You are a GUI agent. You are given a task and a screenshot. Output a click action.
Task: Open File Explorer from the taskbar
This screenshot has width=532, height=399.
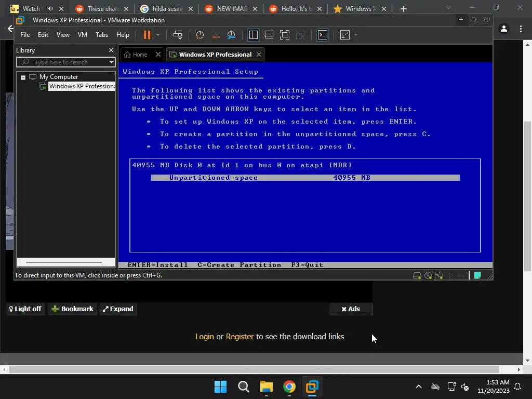tap(267, 387)
